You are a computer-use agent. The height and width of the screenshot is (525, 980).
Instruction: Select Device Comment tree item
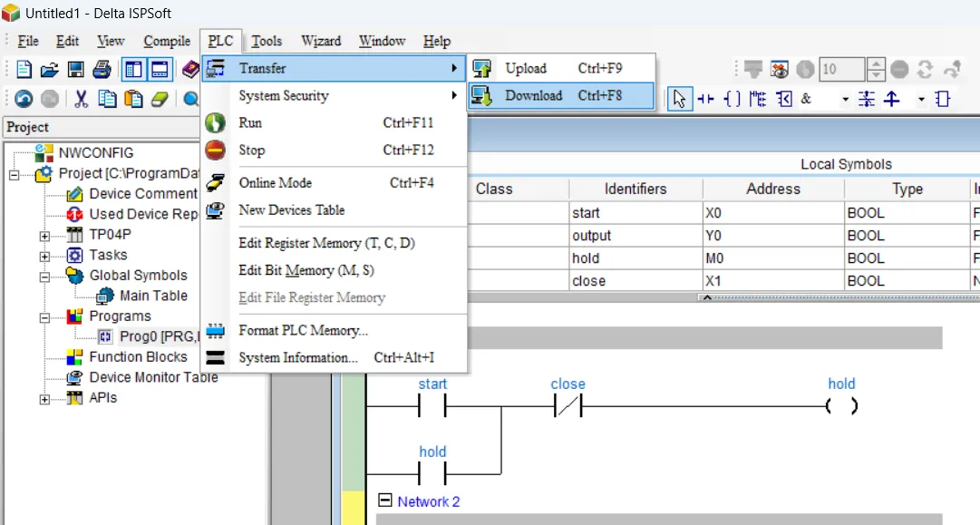coord(143,194)
